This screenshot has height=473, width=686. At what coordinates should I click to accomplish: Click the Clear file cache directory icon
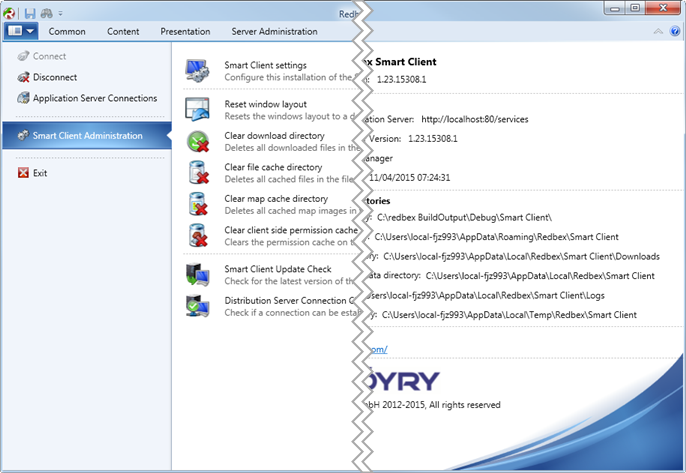pyautogui.click(x=197, y=173)
